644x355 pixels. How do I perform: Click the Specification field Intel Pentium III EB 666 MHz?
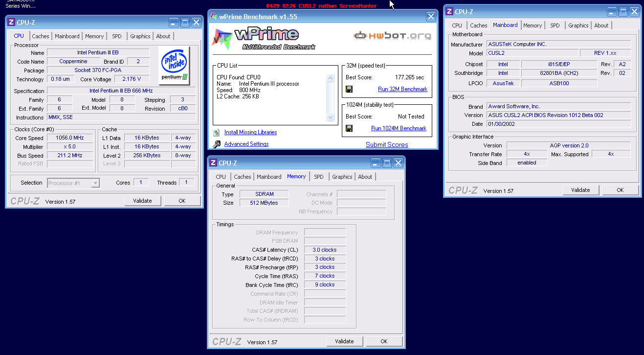pos(121,91)
